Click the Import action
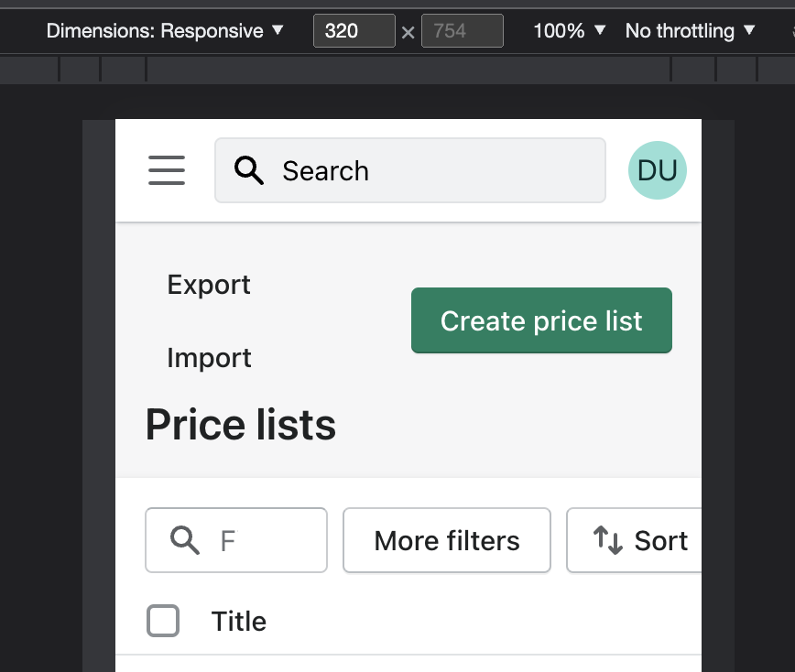795x672 pixels. point(209,357)
